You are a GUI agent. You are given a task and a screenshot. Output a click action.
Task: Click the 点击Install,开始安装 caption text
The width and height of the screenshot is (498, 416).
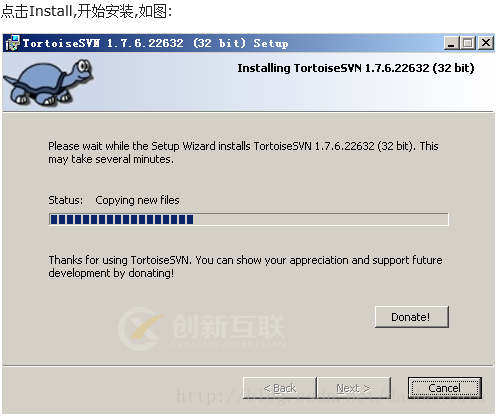click(x=86, y=11)
